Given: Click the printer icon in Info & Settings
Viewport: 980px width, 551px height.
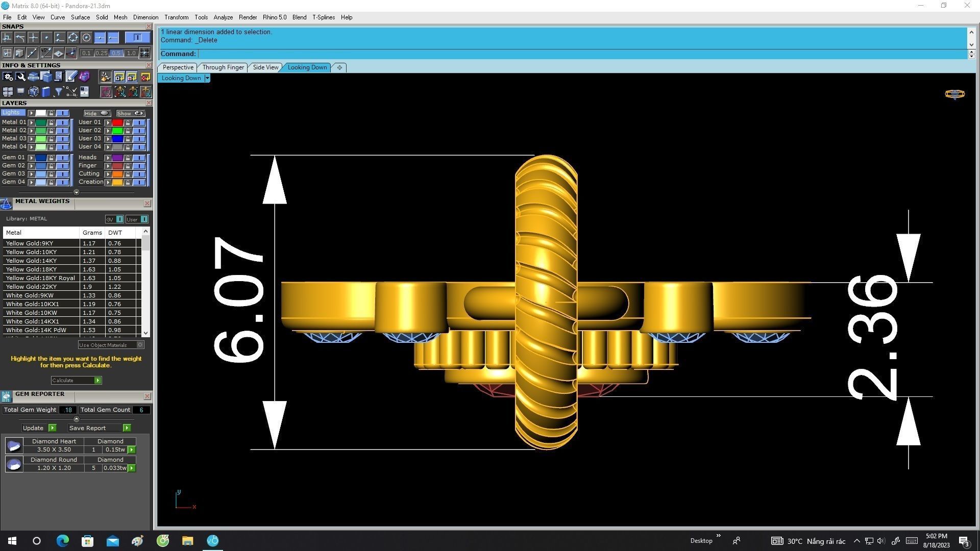Looking at the screenshot, I should point(34,77).
